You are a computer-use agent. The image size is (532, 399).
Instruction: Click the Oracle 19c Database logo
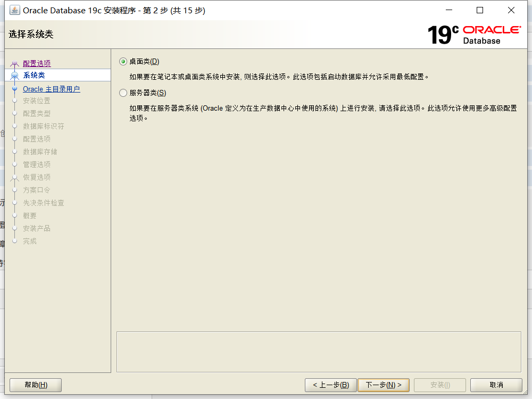[x=473, y=35]
